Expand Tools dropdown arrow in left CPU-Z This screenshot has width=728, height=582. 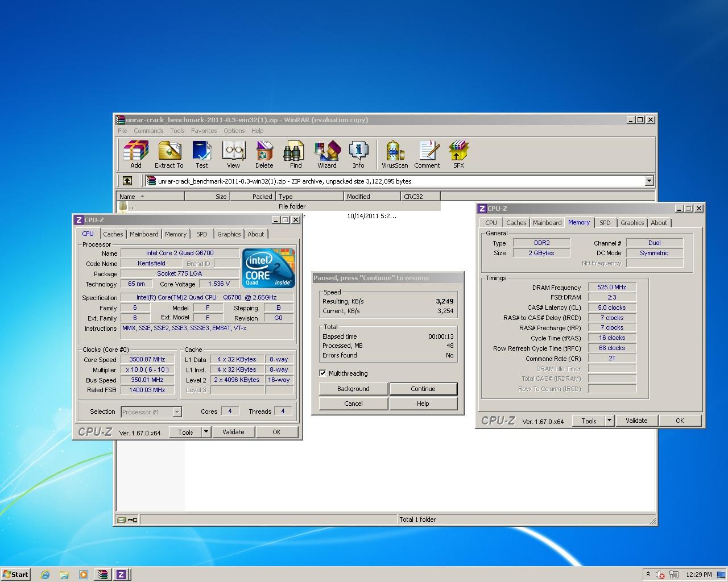(206, 432)
